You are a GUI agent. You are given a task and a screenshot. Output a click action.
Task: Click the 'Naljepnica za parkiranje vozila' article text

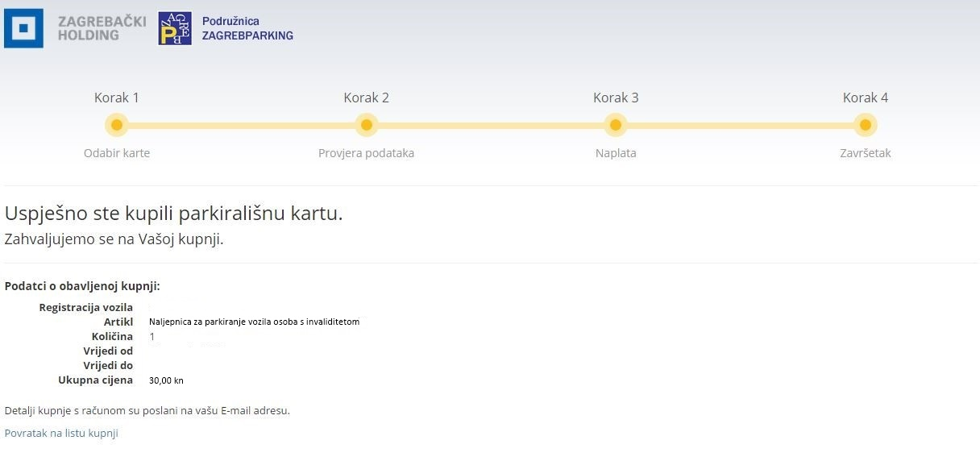pos(254,322)
